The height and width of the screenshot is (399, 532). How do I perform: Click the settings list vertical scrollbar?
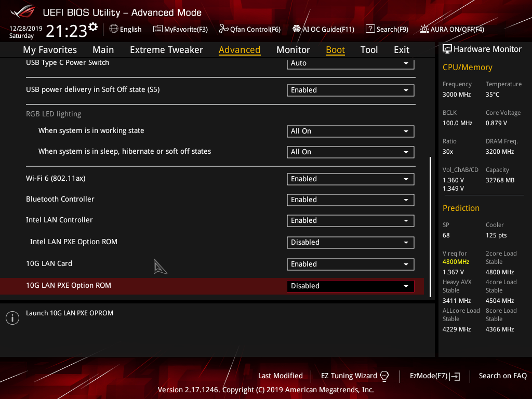click(431, 227)
